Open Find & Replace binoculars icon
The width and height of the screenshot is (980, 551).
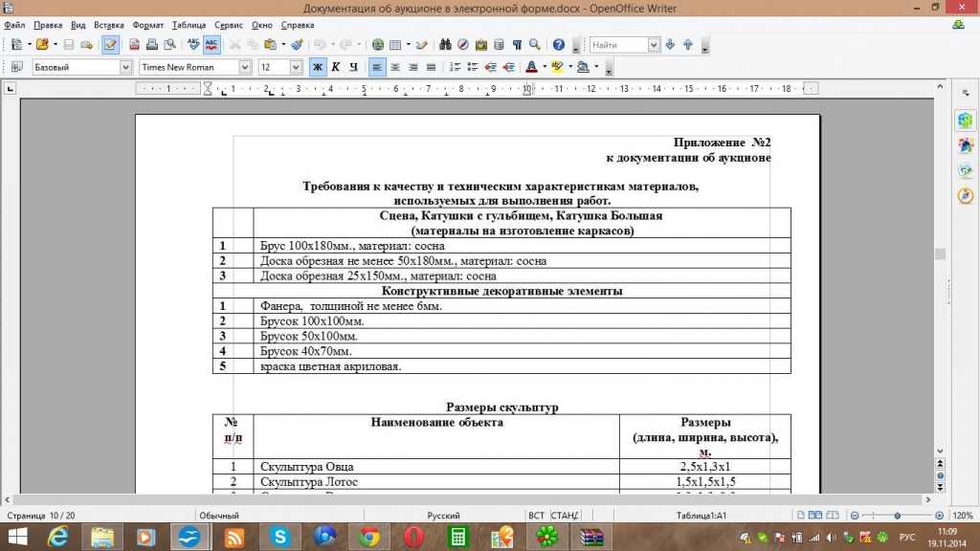click(x=446, y=44)
